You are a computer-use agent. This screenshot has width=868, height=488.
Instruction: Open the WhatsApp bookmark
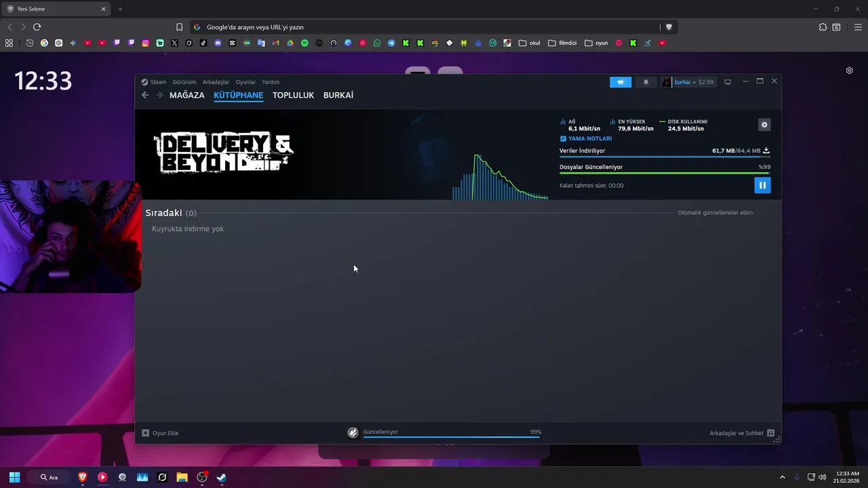click(377, 43)
